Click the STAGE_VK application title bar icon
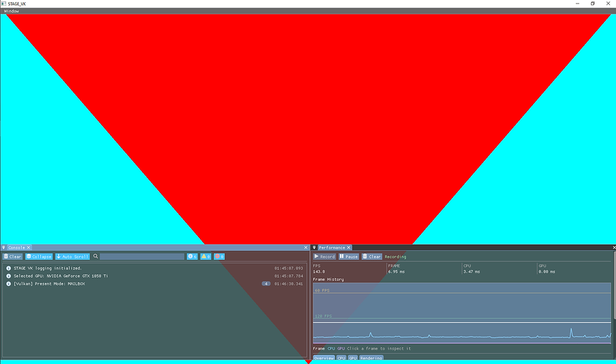The height and width of the screenshot is (364, 616). (4, 4)
